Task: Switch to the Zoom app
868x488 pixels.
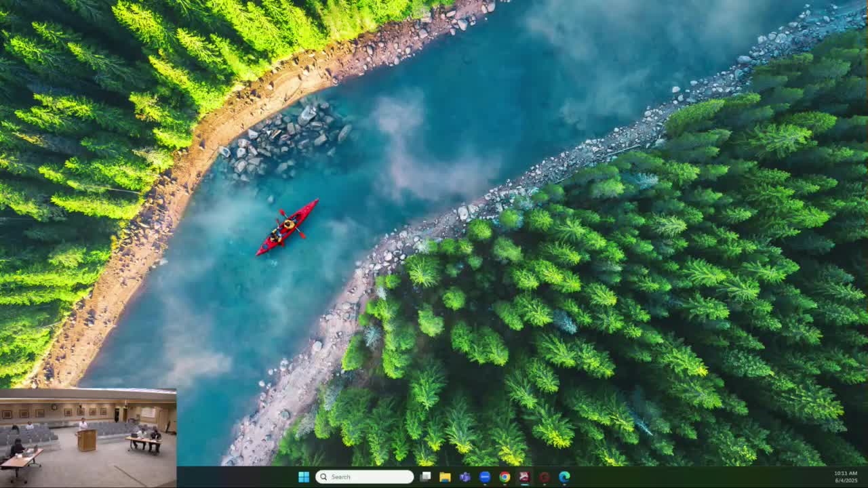Action: coord(484,476)
